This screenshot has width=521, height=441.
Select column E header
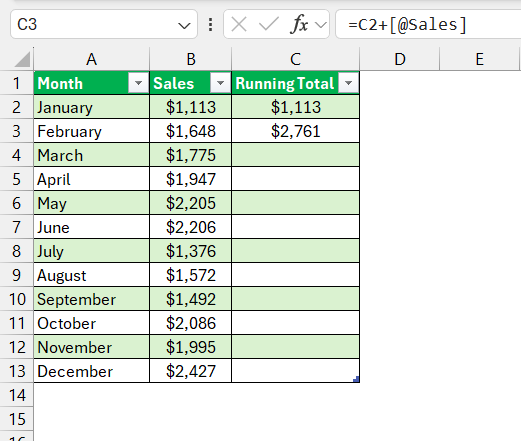click(x=479, y=59)
